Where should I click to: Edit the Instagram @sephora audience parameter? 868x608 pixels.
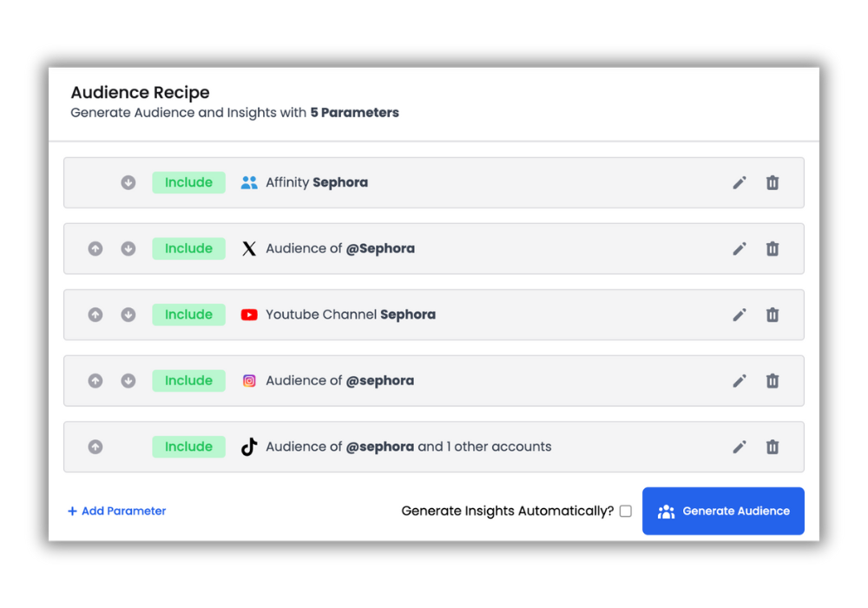pyautogui.click(x=740, y=380)
